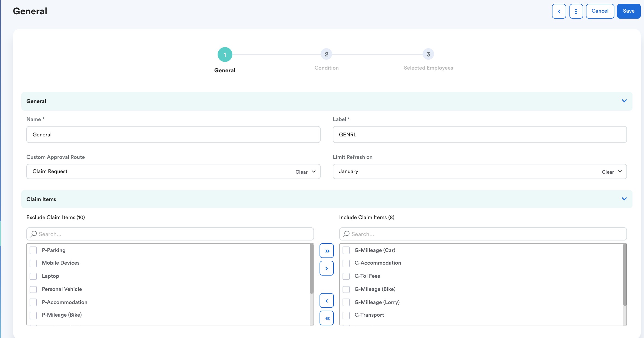
Task: Open the Limit Refresh on dropdown arrow
Action: (x=620, y=171)
